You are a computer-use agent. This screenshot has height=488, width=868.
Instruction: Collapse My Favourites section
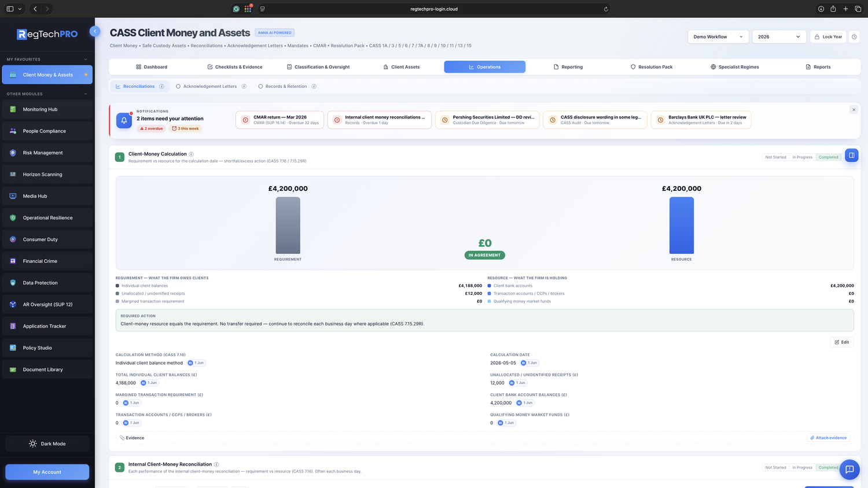[86, 60]
